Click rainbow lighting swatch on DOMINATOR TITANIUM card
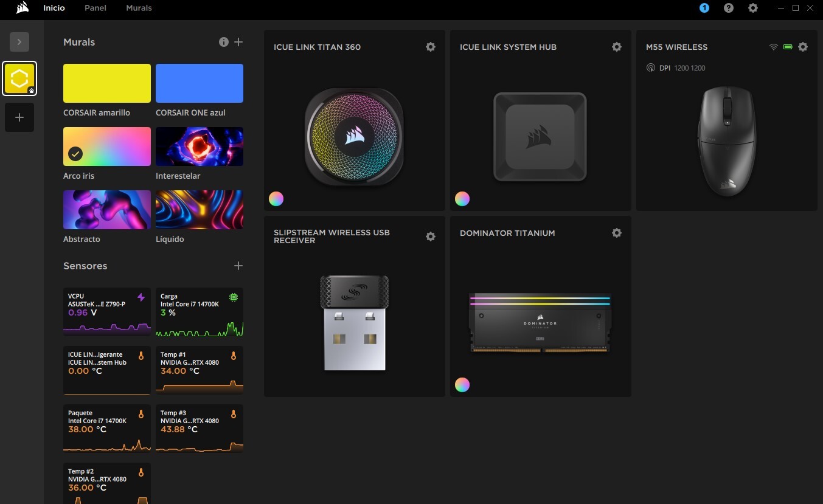 pos(462,385)
